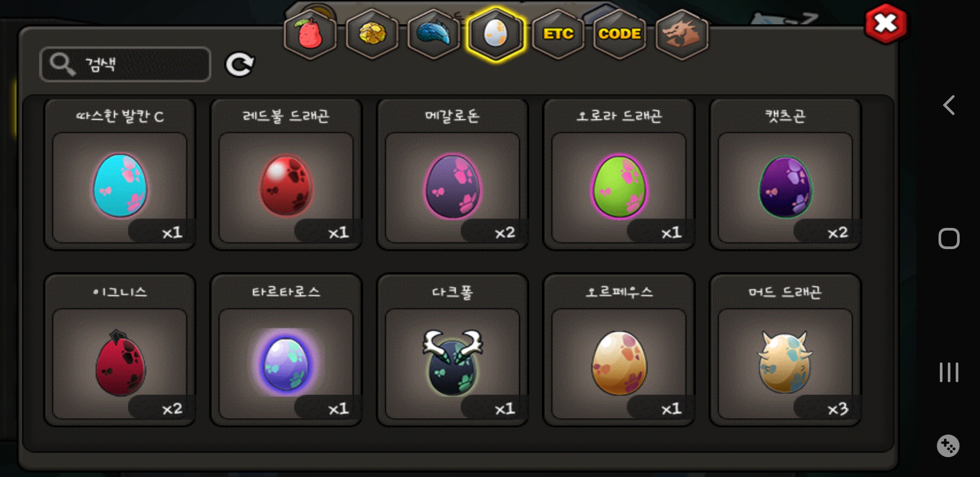
Task: Open the fruit food category tab
Action: pos(310,34)
